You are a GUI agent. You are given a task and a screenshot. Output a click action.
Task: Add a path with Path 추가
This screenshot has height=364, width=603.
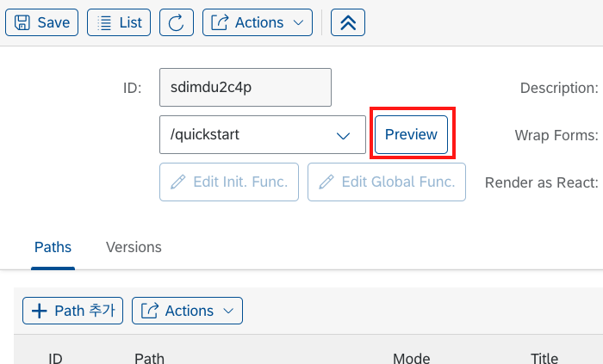click(x=72, y=311)
